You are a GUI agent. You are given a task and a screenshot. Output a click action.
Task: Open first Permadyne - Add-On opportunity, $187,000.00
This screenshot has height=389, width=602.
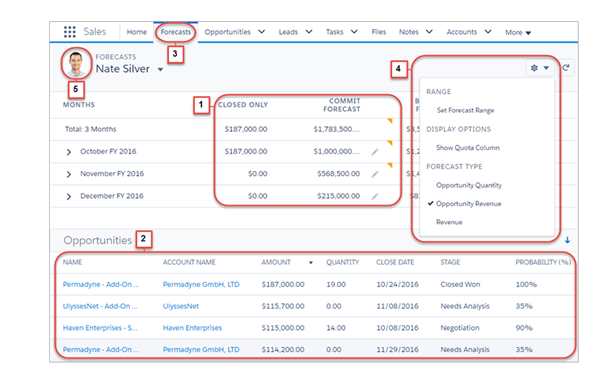101,285
